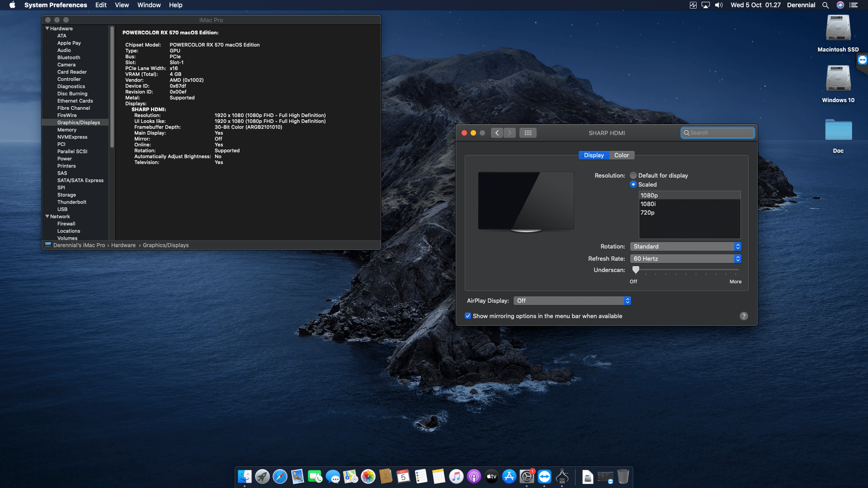Open the Calendar app showing October 5
Image resolution: width=868 pixels, height=488 pixels.
click(x=403, y=477)
